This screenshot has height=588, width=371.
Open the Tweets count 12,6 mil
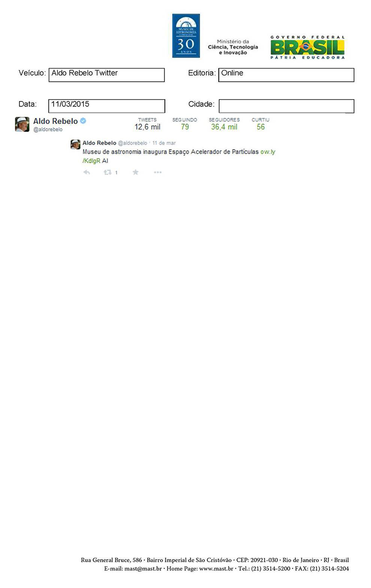[x=147, y=124]
